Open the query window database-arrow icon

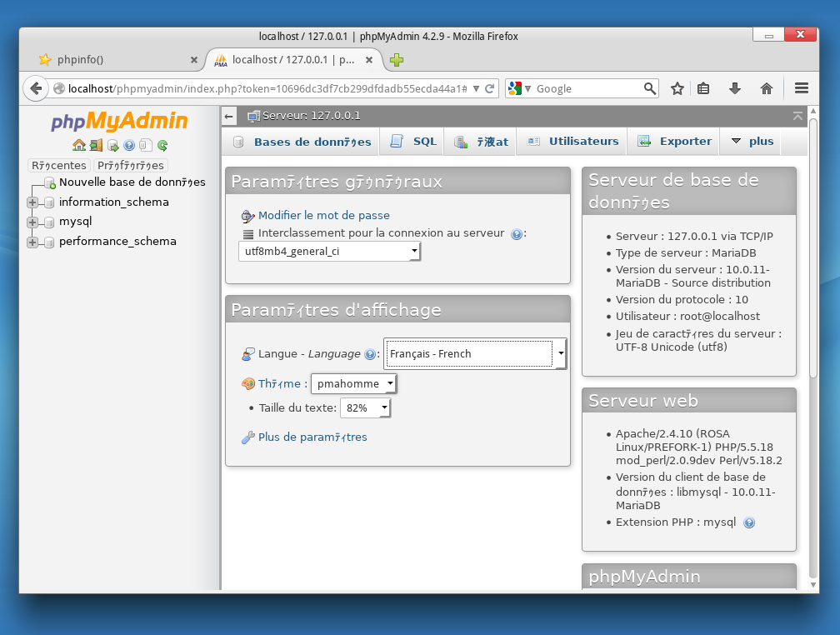[112, 145]
